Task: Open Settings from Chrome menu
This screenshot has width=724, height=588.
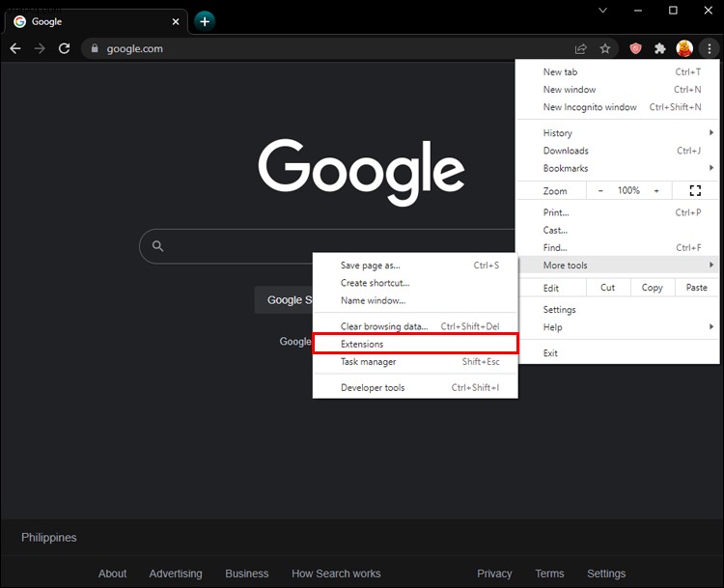Action: pyautogui.click(x=618, y=310)
